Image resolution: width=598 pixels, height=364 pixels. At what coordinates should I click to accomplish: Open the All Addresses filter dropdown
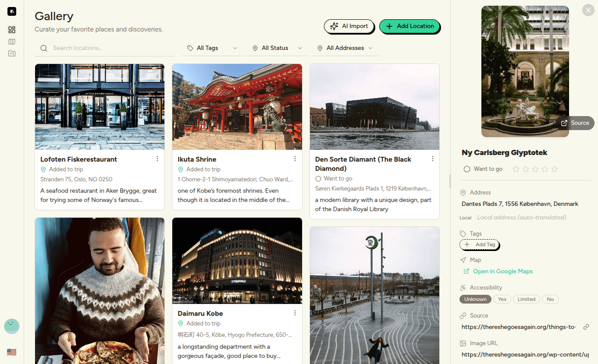click(345, 48)
